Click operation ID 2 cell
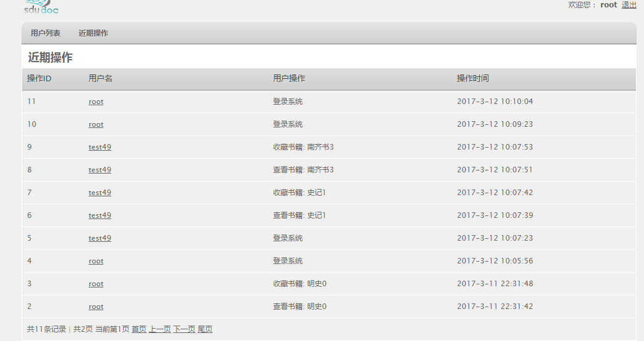Image resolution: width=644 pixels, height=341 pixels. [x=30, y=307]
